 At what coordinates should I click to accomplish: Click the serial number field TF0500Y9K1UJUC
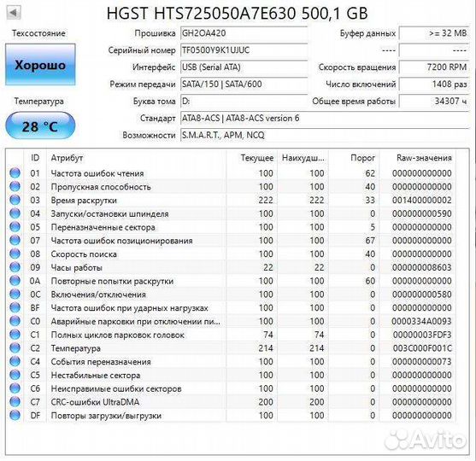coord(244,50)
